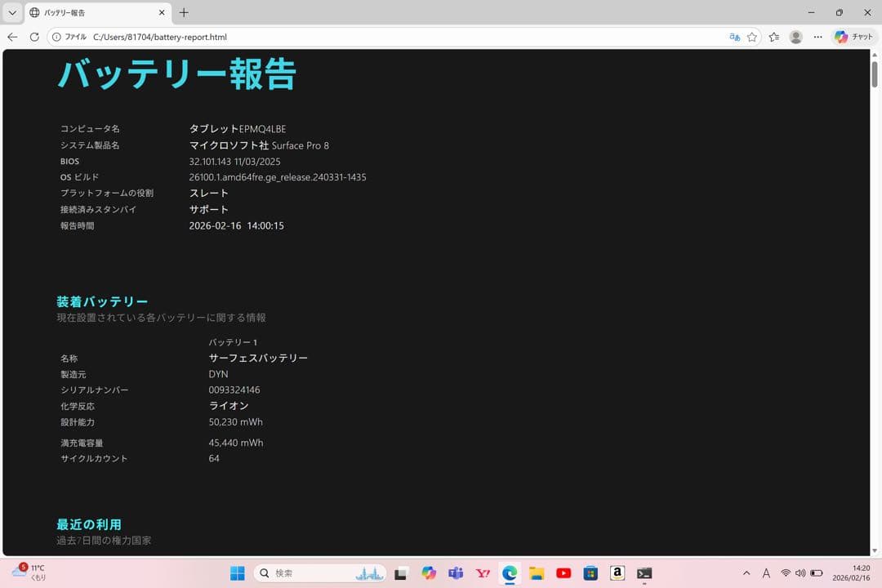Select the マイクロソフト社 Surface Pro 8 text
This screenshot has height=588, width=882.
[259, 145]
